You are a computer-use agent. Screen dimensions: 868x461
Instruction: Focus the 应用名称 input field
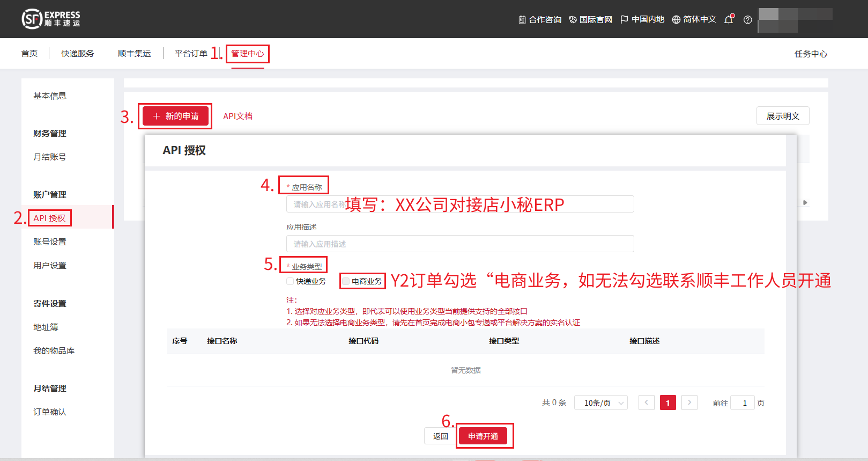460,204
